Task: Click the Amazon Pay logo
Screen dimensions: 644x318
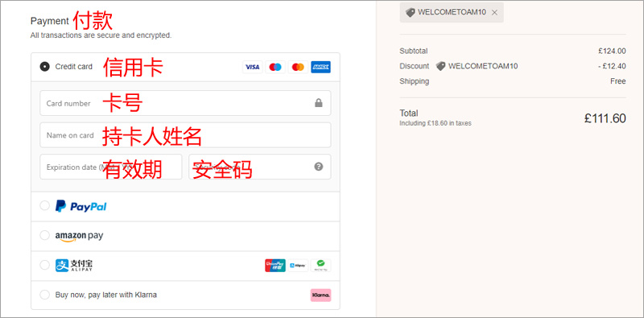Action: click(79, 236)
